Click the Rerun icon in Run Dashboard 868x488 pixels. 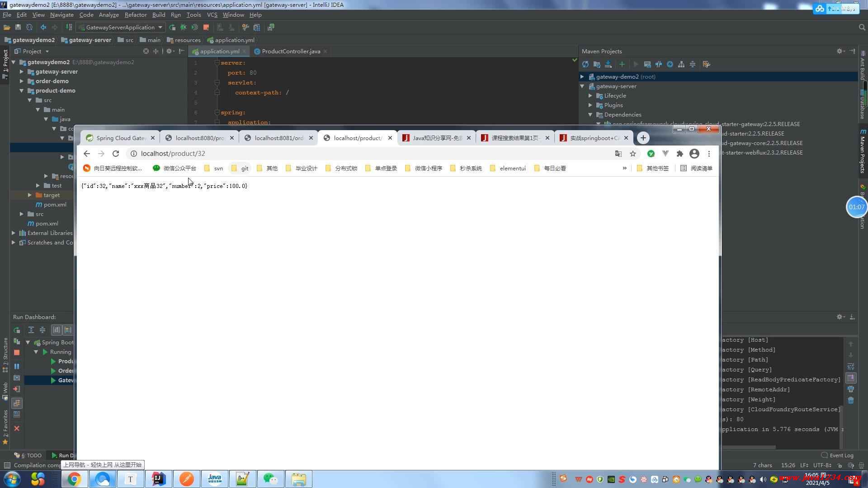[17, 330]
